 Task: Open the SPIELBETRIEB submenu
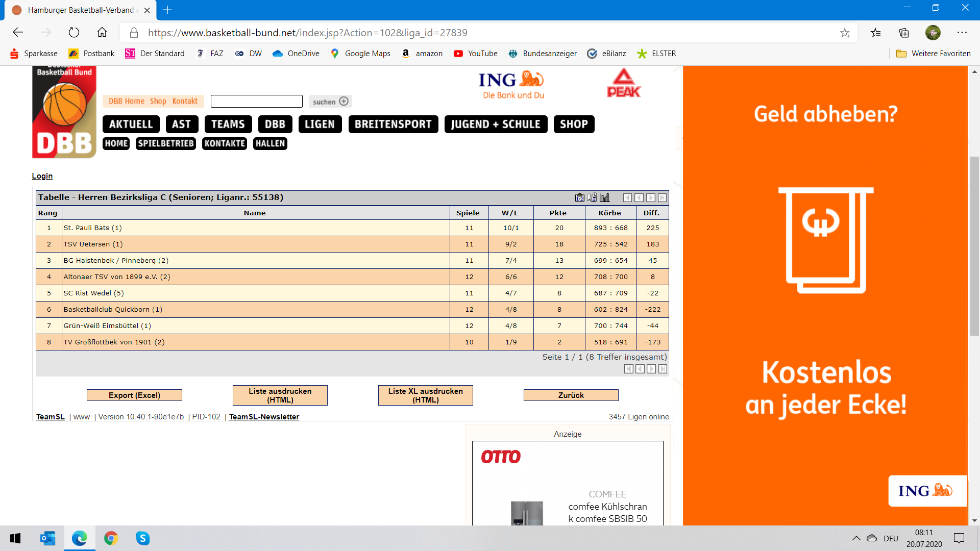click(166, 143)
